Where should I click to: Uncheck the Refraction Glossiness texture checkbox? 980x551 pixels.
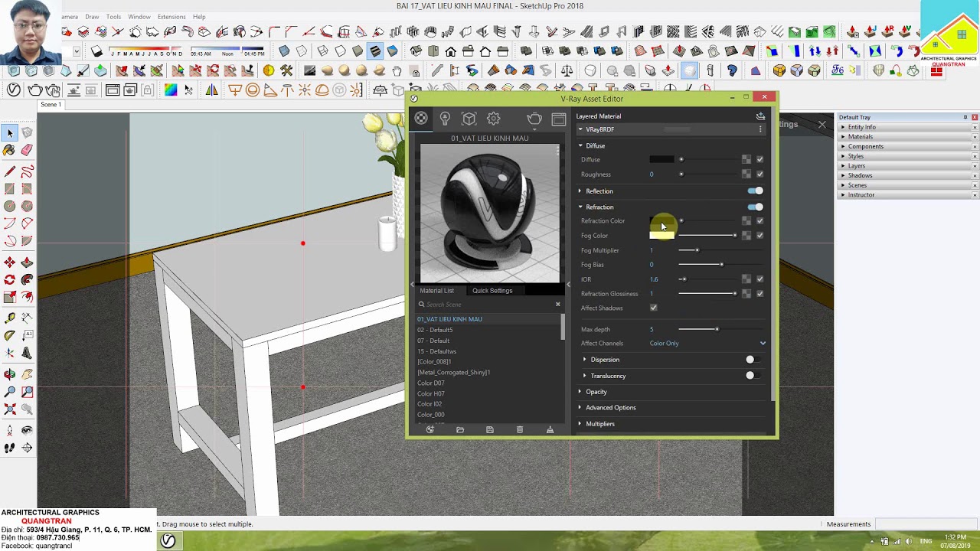(x=759, y=294)
